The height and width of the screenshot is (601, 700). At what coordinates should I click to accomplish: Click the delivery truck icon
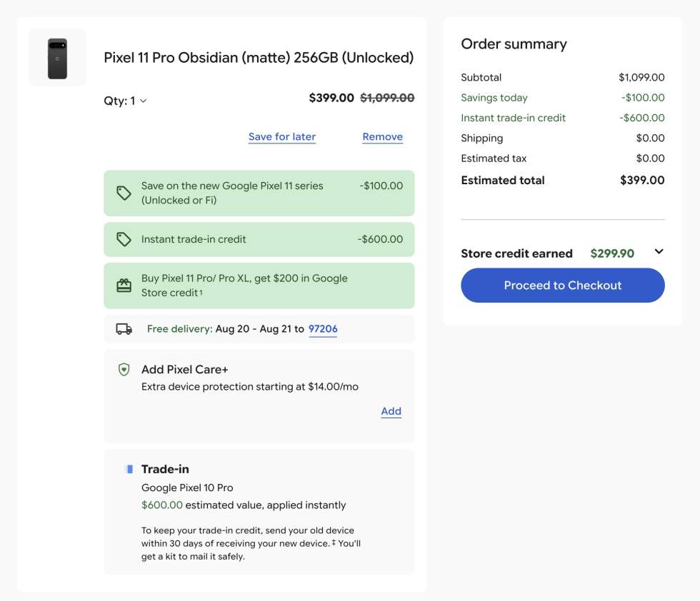coord(124,329)
